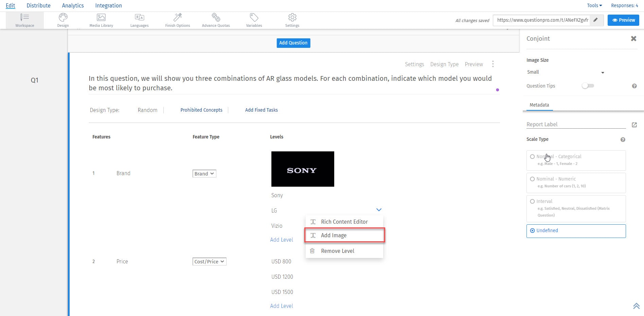
Task: Open the Prohibited Concepts link
Action: point(201,110)
